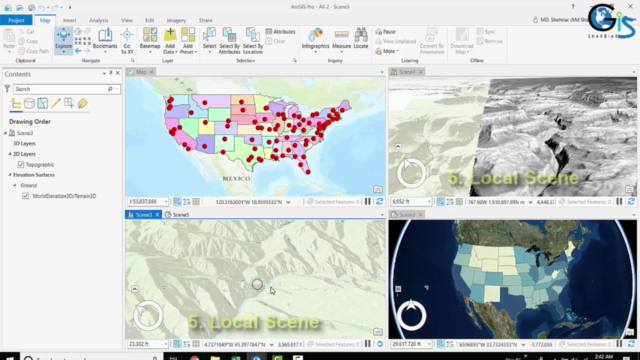Image resolution: width=640 pixels, height=360 pixels.
Task: Activate the Select tool
Action: click(209, 41)
